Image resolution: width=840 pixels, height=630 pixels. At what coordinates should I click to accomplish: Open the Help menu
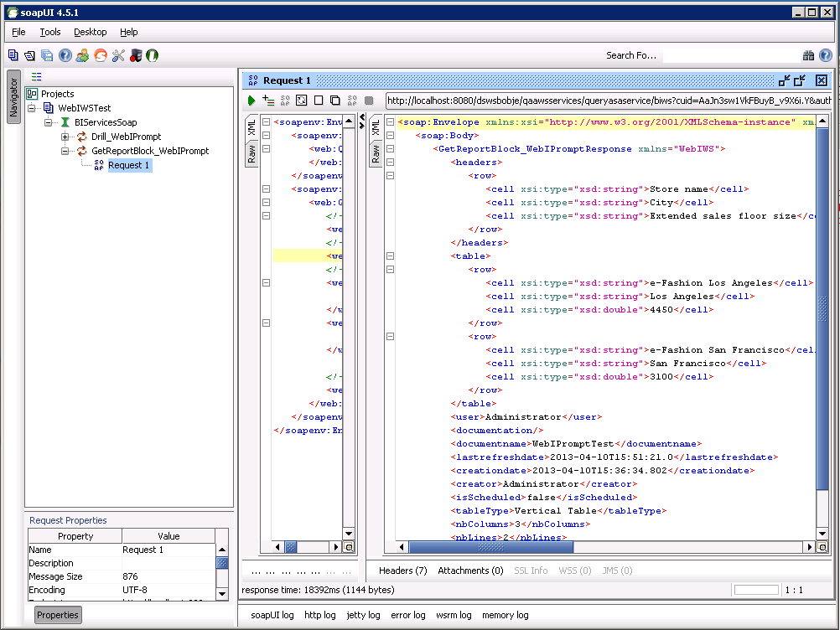(128, 32)
